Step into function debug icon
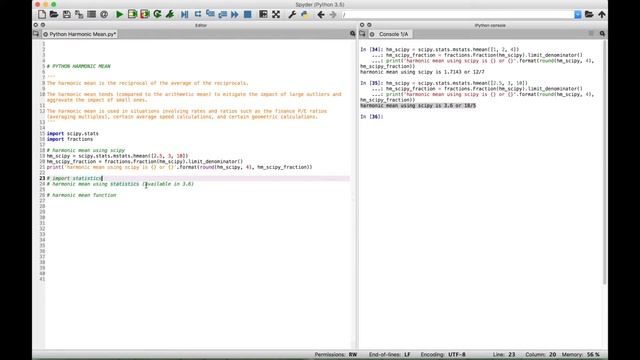 210,14
